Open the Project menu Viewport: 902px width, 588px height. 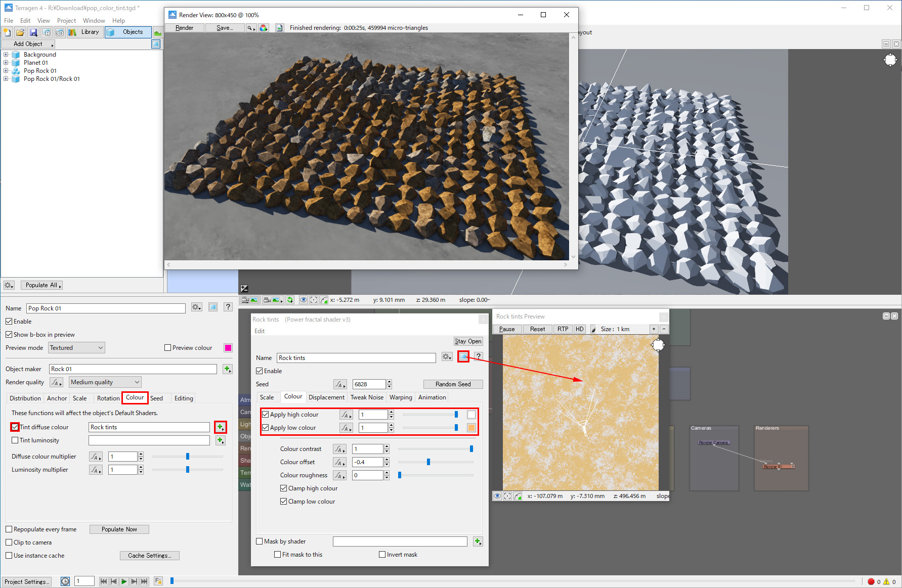coord(66,21)
